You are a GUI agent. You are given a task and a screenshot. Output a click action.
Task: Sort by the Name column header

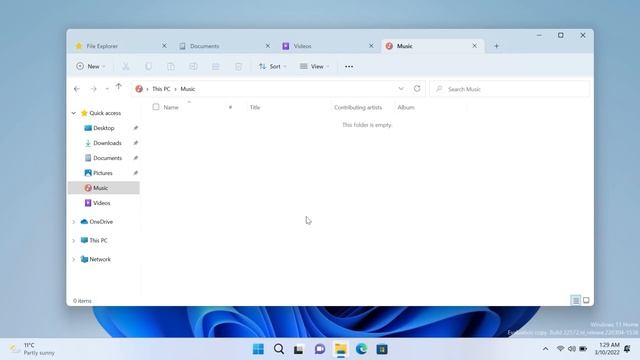click(x=171, y=107)
